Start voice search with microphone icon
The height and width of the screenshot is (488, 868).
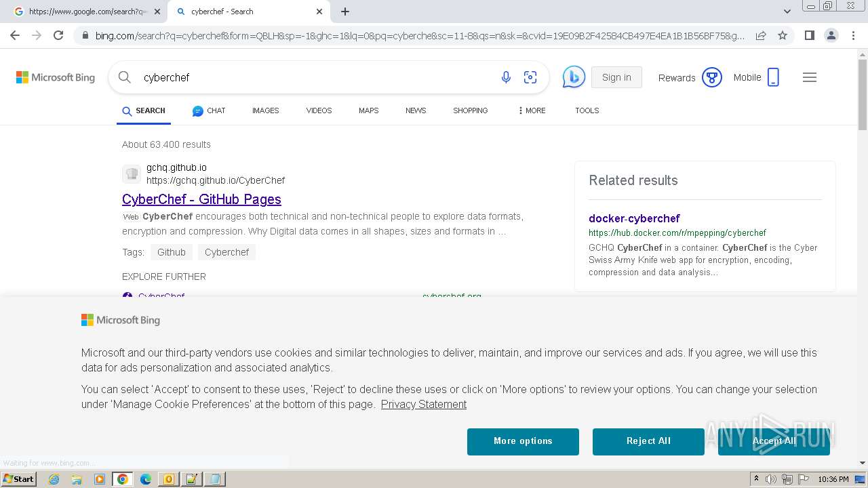(506, 77)
